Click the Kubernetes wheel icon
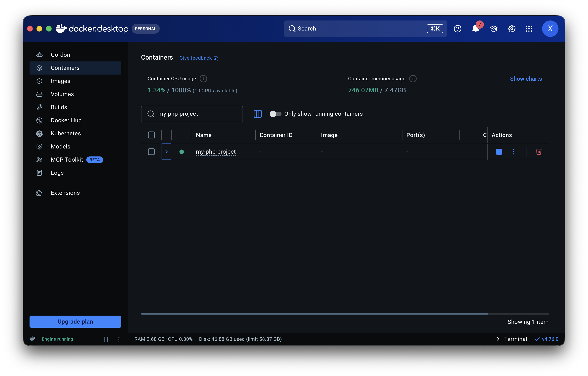The height and width of the screenshot is (376, 588). (x=39, y=134)
